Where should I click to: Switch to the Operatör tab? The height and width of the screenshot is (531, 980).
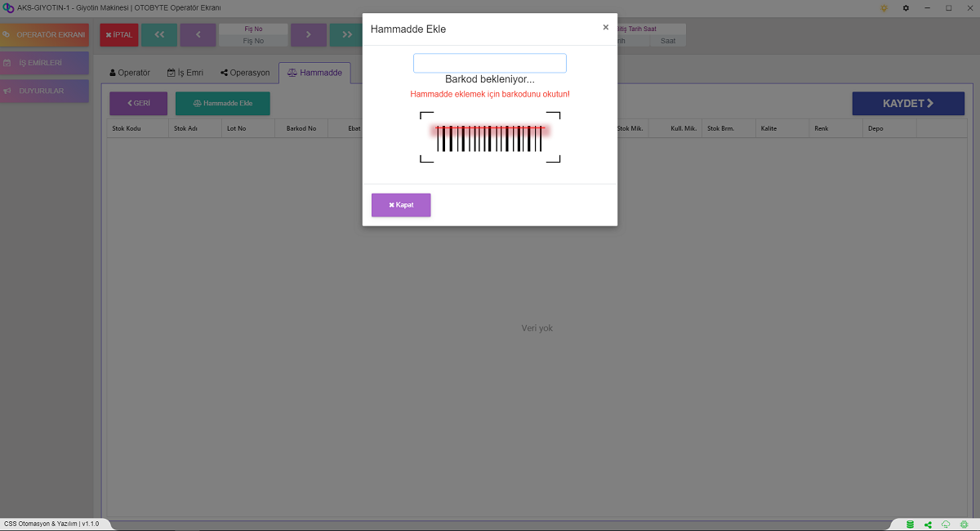pyautogui.click(x=130, y=73)
